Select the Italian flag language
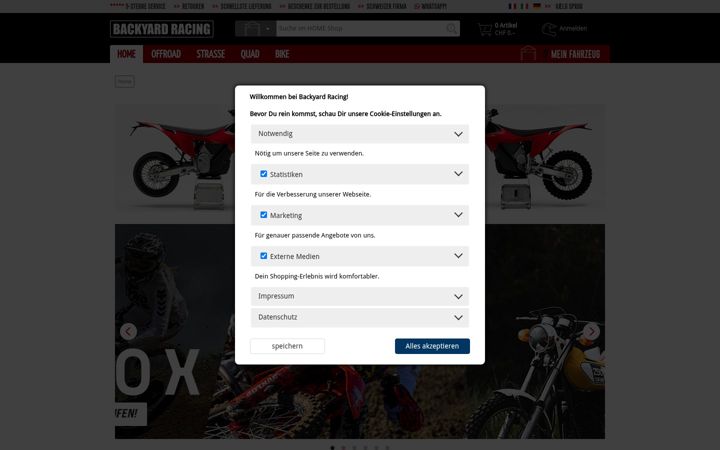 click(x=524, y=6)
